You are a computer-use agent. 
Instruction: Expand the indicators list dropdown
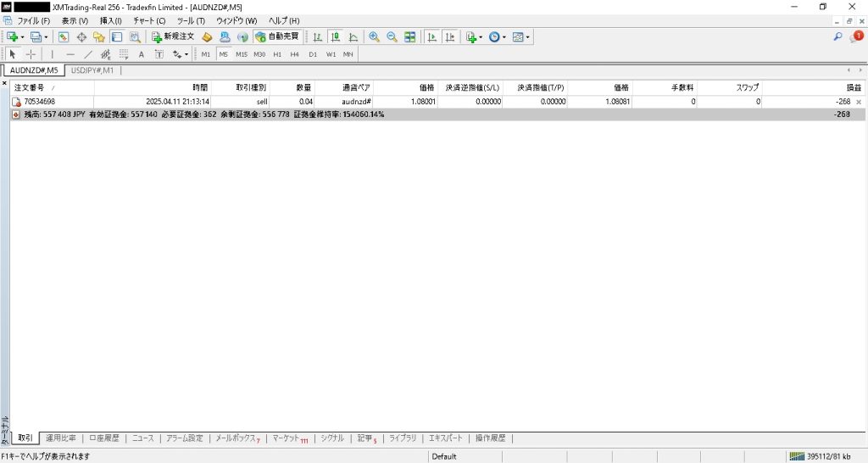coord(481,37)
